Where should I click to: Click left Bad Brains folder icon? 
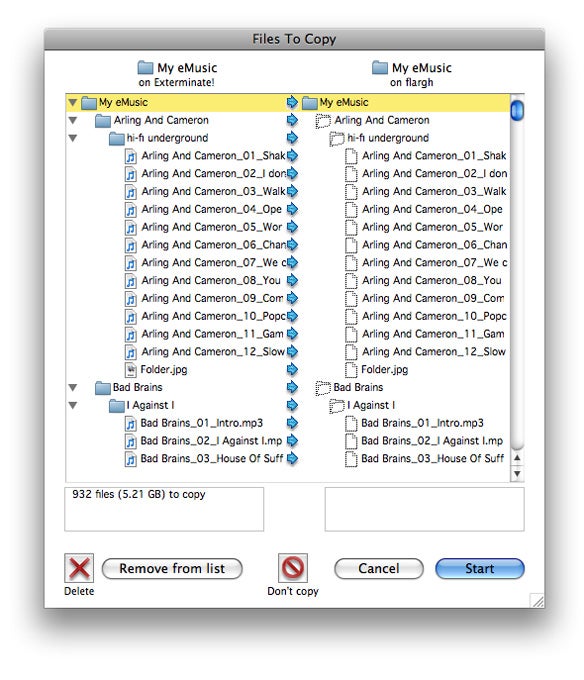coord(103,387)
